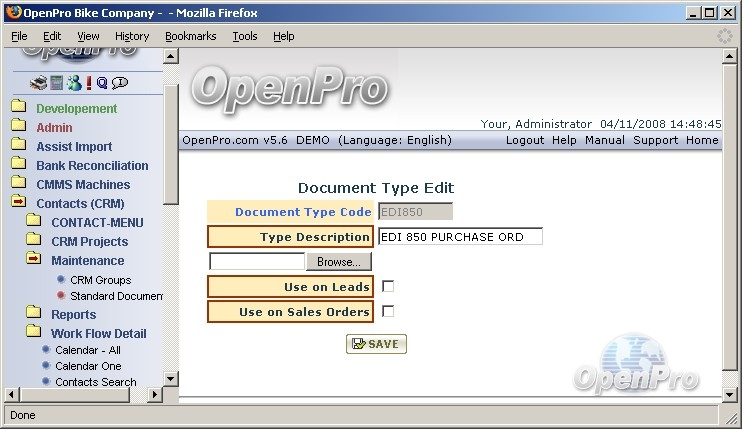Collapse the Contacts (CRM) folder
742x429 pixels.
click(x=18, y=204)
